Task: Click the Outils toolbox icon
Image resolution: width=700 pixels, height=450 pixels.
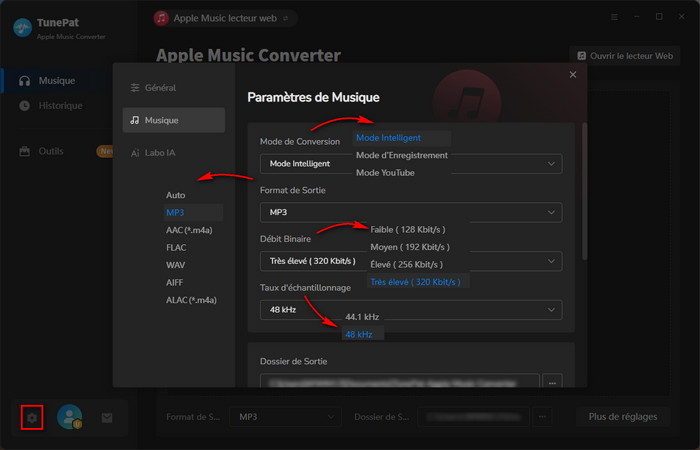Action: (x=25, y=151)
